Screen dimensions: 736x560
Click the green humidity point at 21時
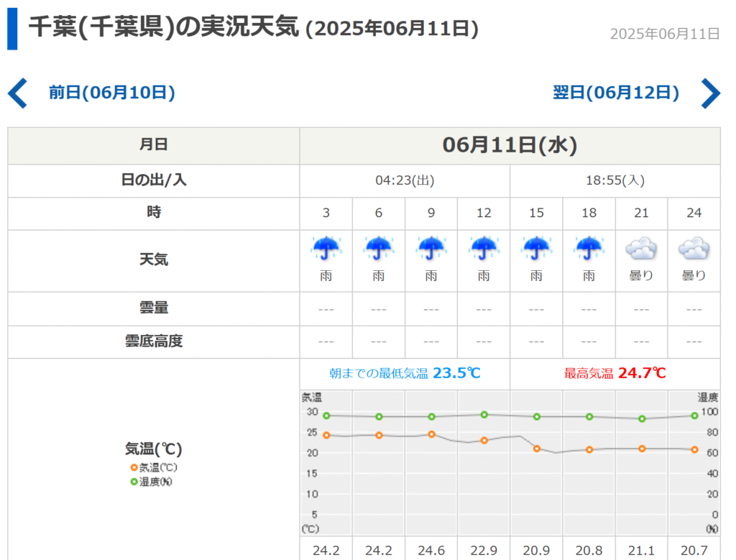pos(642,418)
